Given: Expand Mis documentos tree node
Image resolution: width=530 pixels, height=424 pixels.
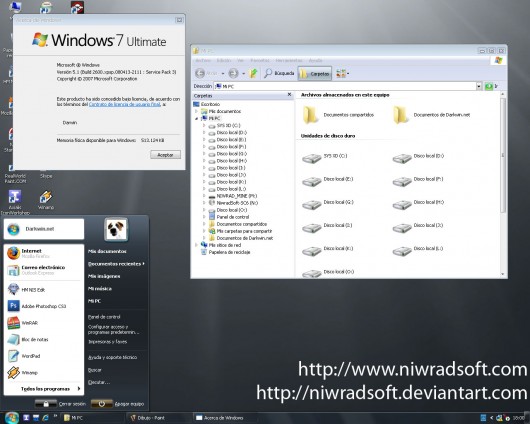Looking at the screenshot, I should click(196, 111).
